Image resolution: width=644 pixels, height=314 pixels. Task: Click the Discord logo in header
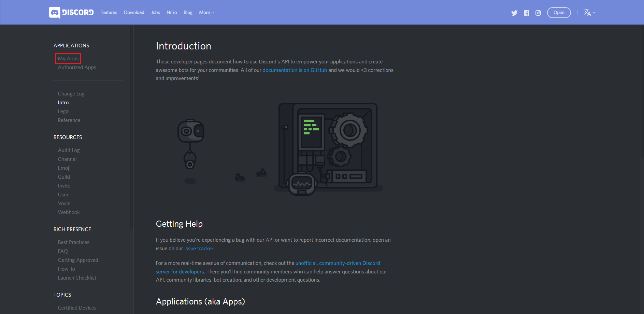point(71,13)
